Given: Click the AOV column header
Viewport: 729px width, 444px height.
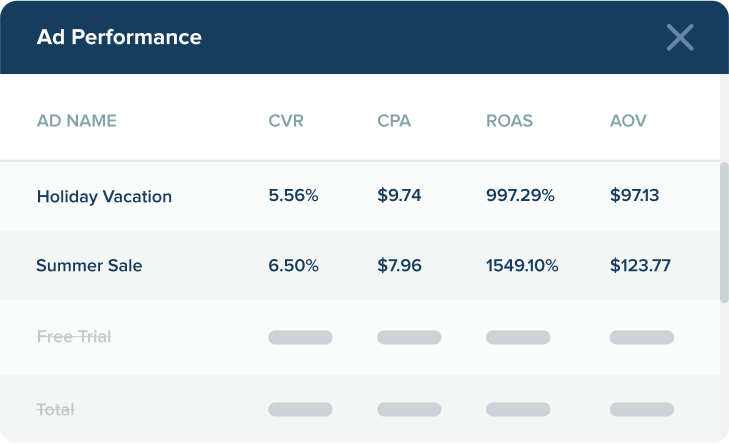Looking at the screenshot, I should (628, 121).
